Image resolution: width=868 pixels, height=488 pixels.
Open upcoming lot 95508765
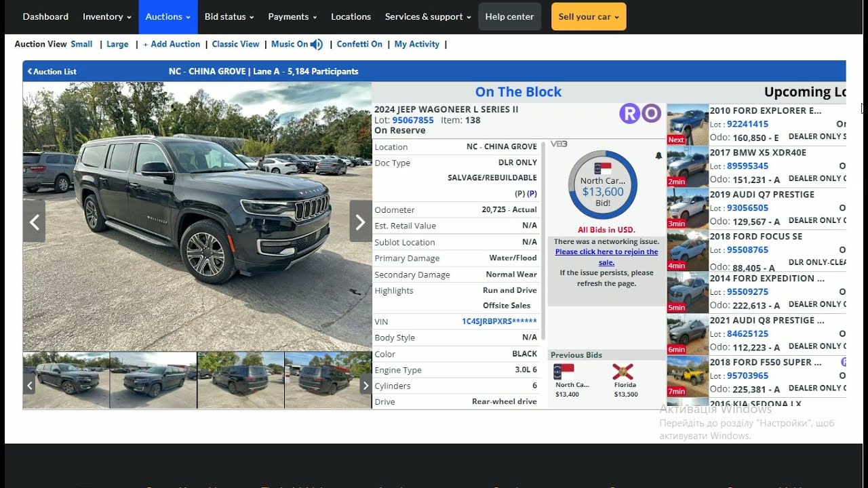pyautogui.click(x=747, y=250)
